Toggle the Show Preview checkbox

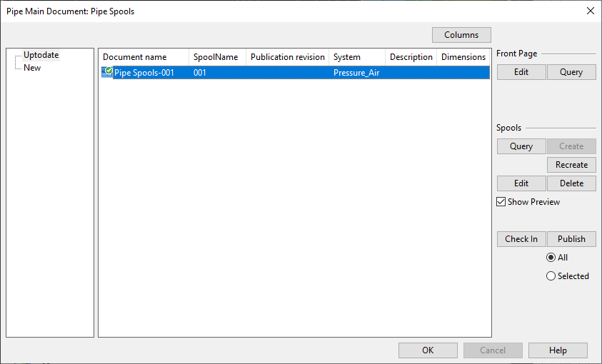coord(501,202)
